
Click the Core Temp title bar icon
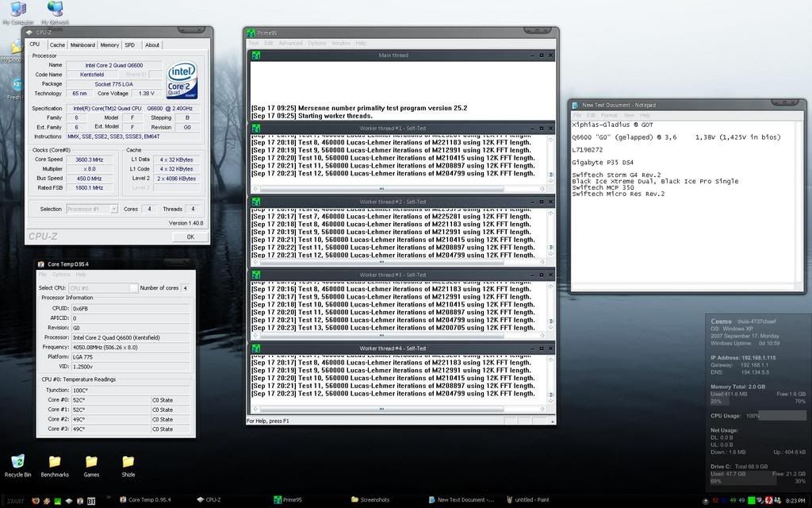[x=41, y=264]
